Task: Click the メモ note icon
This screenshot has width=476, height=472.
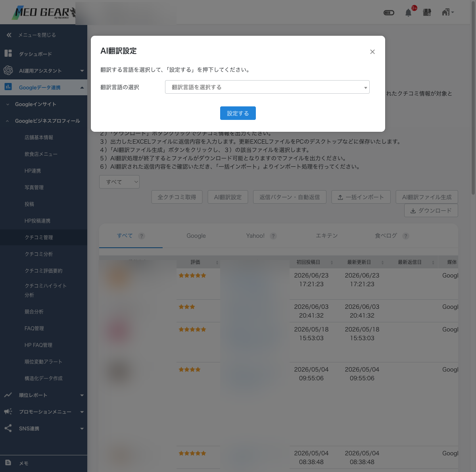Action: tap(8, 463)
